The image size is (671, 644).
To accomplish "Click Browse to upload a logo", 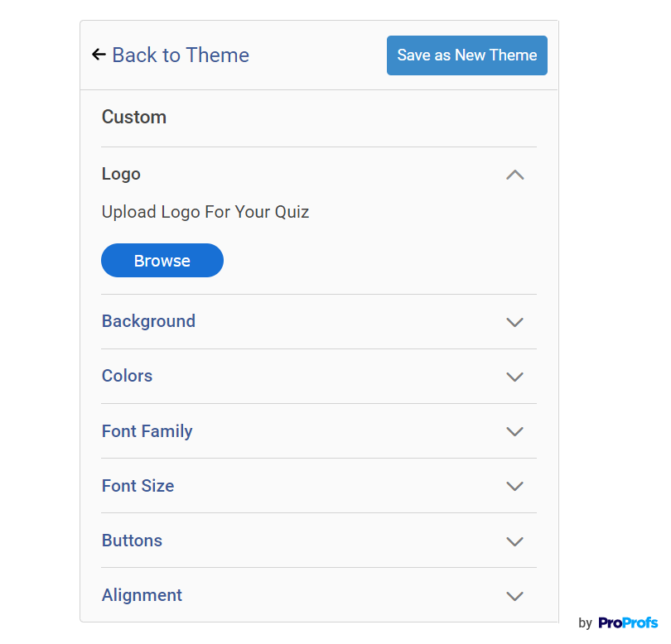I will click(x=162, y=261).
